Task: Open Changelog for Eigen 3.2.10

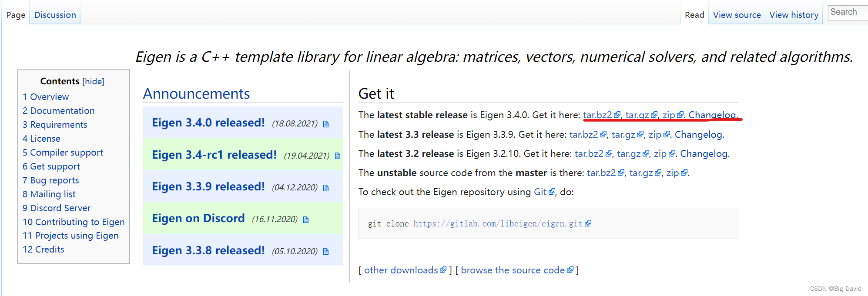Action: click(x=704, y=154)
